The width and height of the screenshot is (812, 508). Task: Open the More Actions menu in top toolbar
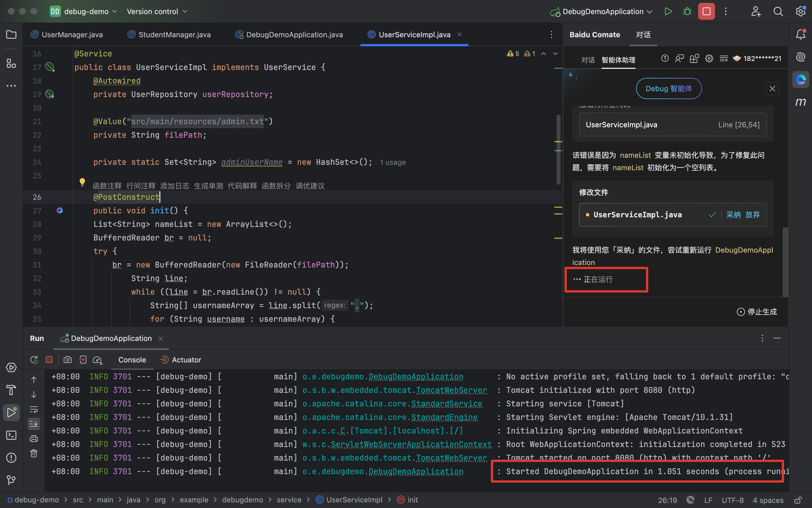pos(725,11)
